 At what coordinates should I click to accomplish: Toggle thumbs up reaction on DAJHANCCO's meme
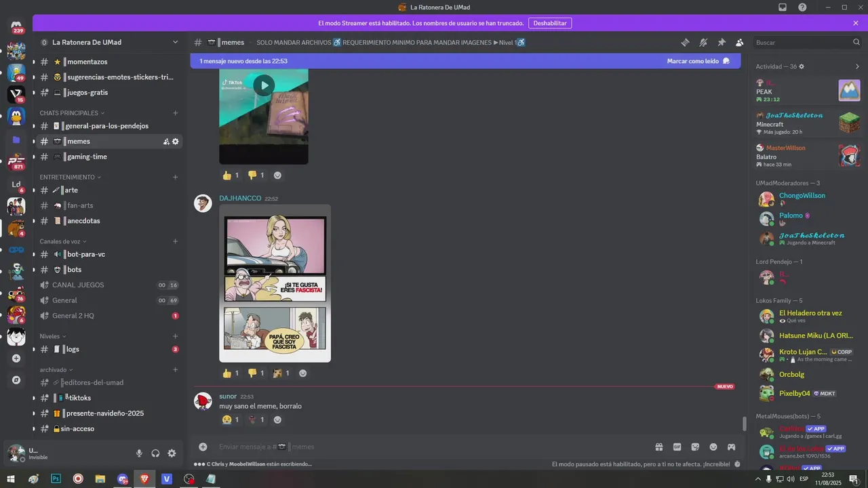point(231,373)
